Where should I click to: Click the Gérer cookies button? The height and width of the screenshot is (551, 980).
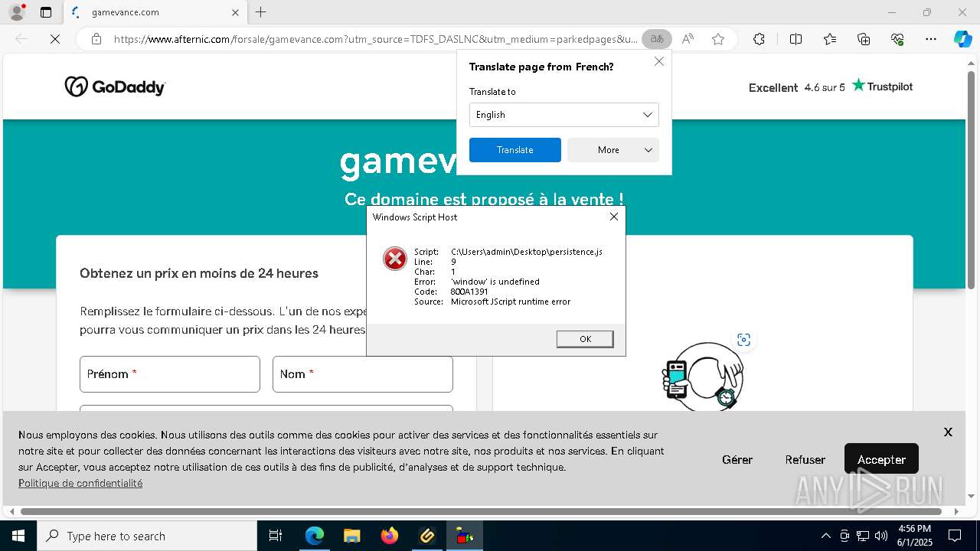(737, 459)
